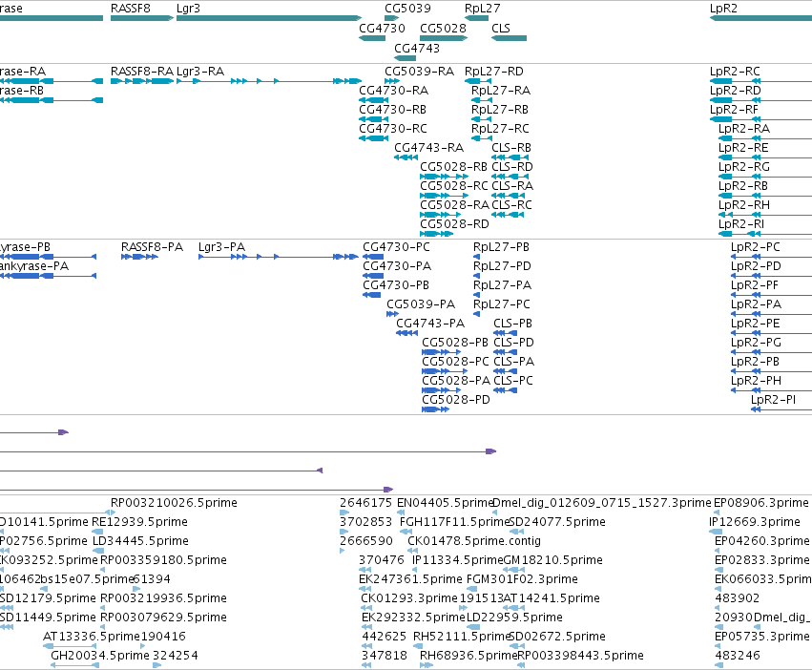This screenshot has height=670, width=812.
Task: Click protein LpR2-PC label
Action: click(x=755, y=246)
